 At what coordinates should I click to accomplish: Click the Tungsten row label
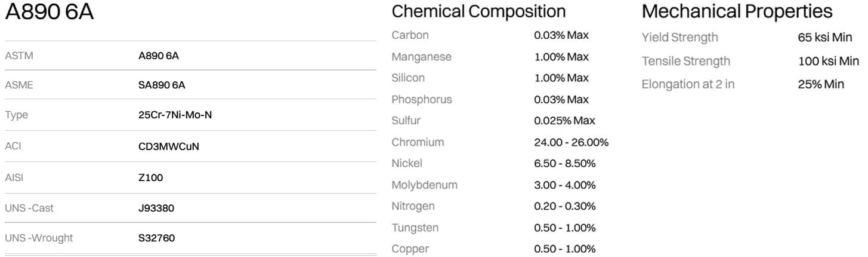pos(415,228)
